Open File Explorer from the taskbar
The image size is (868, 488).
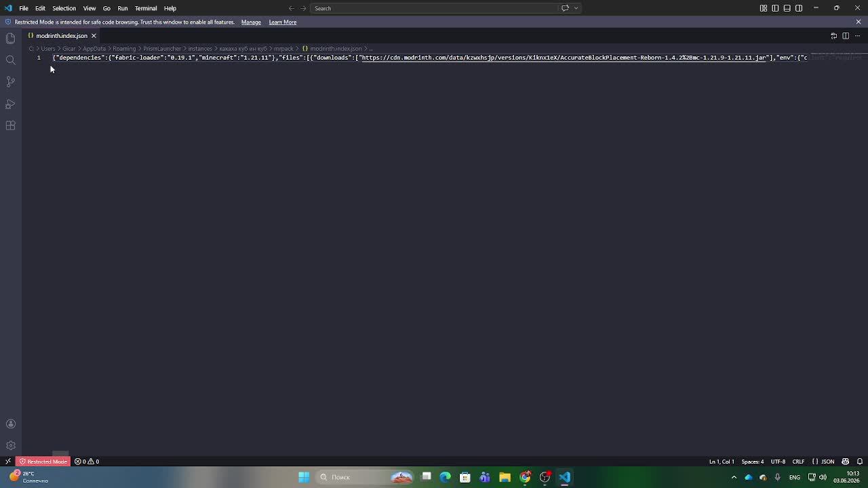tap(505, 477)
